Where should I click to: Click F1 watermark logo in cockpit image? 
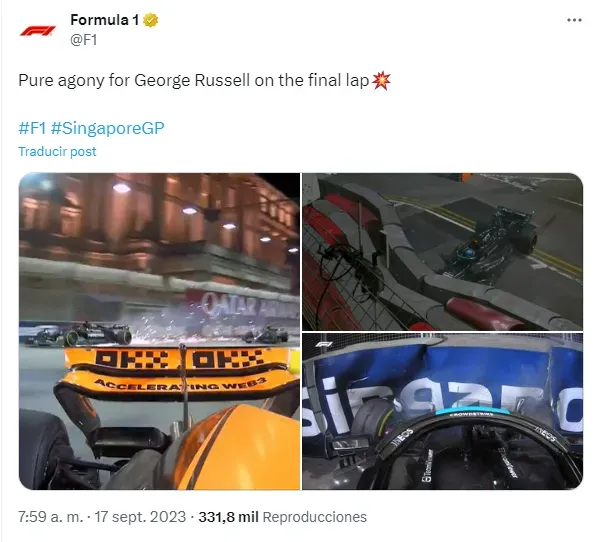[x=323, y=344]
